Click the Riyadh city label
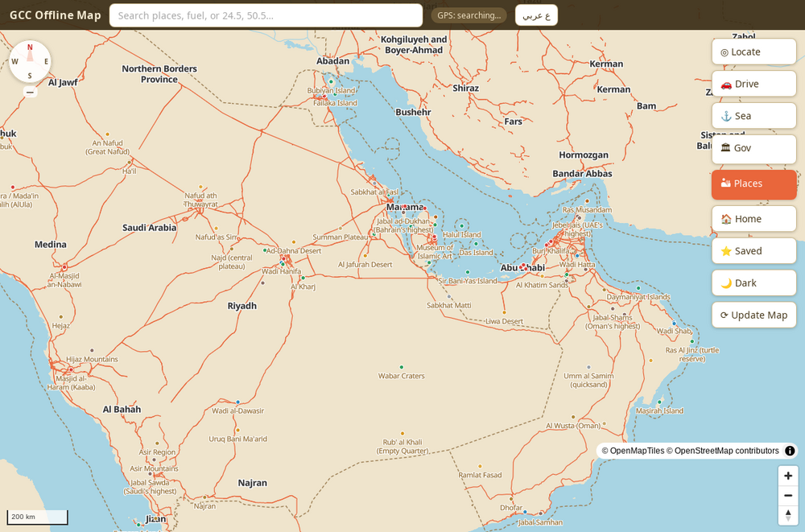Image resolution: width=805 pixels, height=532 pixels. tap(242, 306)
